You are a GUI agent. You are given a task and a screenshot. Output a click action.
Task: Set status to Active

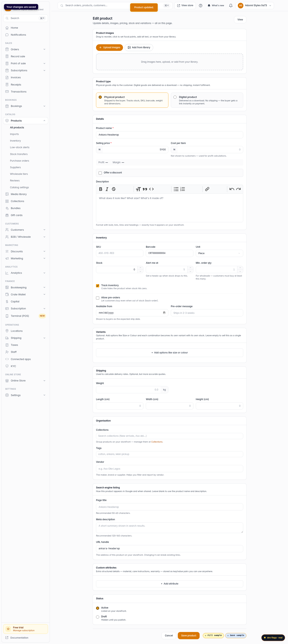tap(98, 608)
